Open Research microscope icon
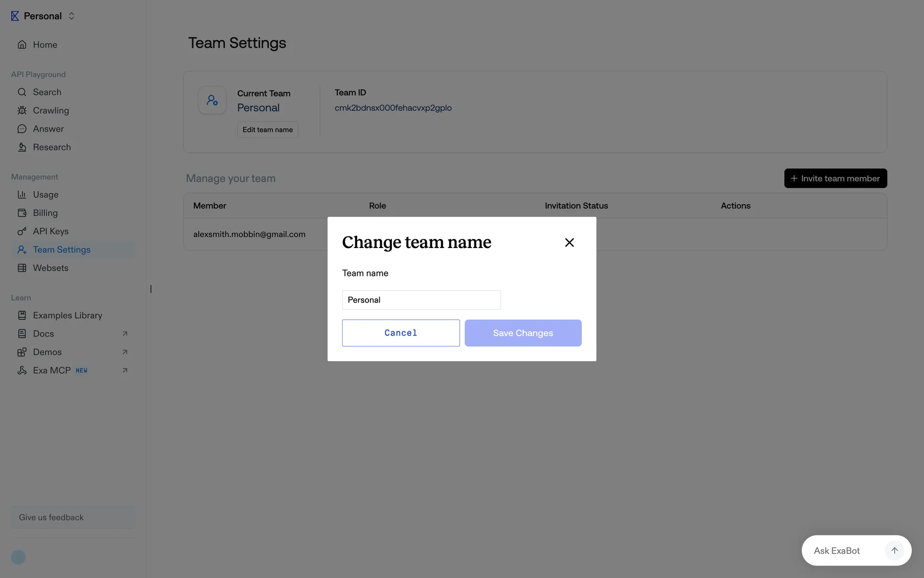 (x=22, y=147)
